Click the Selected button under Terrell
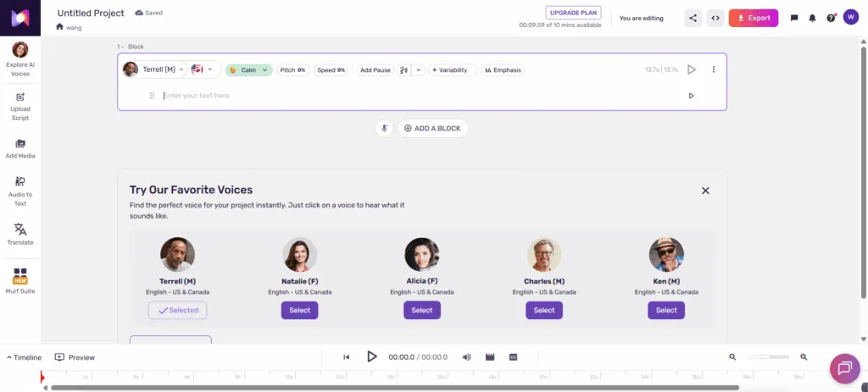 coord(178,310)
